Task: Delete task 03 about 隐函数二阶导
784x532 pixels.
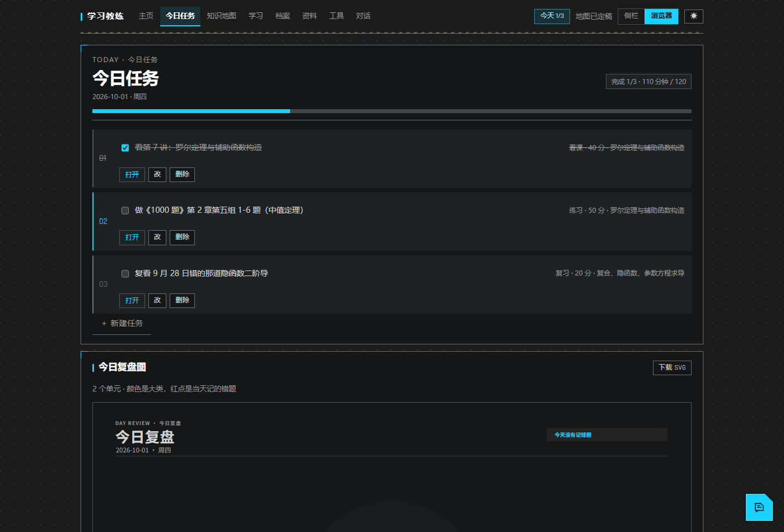Action: click(x=182, y=301)
